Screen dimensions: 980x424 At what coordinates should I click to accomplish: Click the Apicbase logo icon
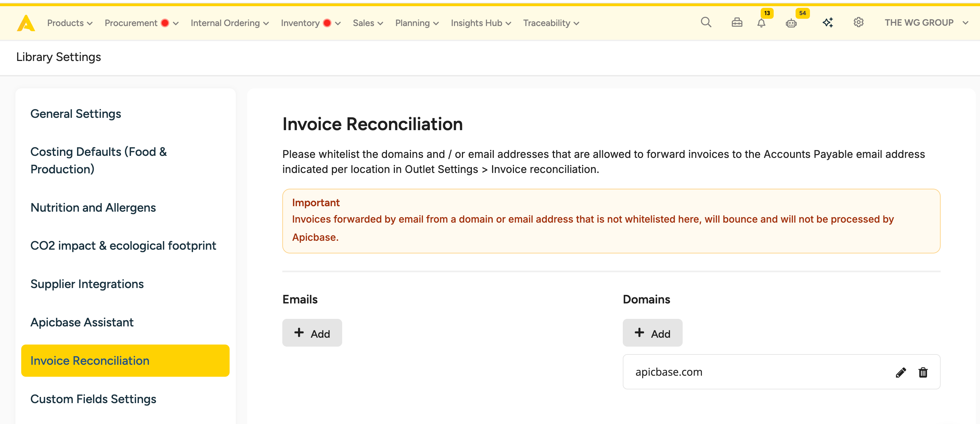[26, 23]
